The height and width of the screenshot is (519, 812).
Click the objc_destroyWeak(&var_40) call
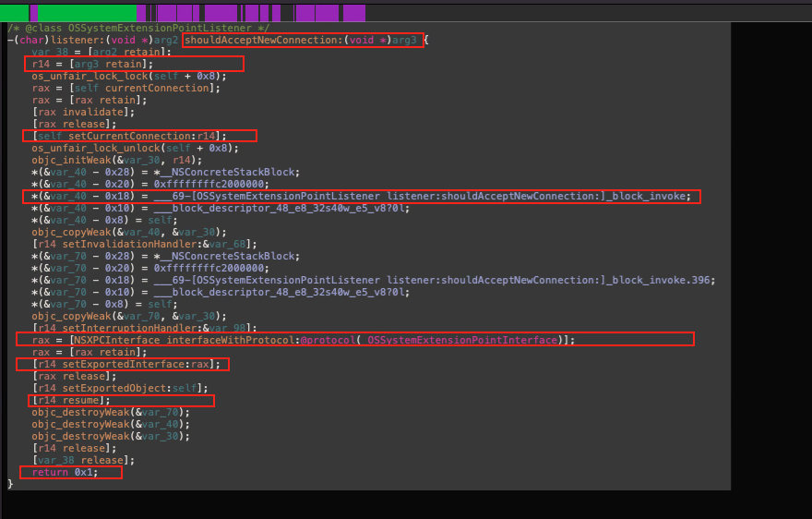111,424
